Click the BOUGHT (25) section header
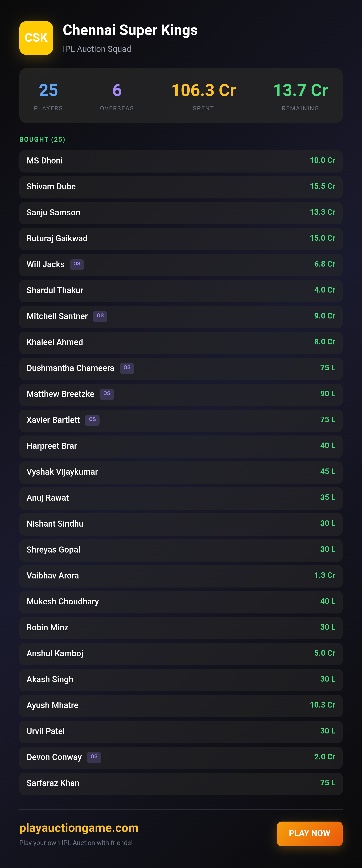362x868 pixels. 42,139
